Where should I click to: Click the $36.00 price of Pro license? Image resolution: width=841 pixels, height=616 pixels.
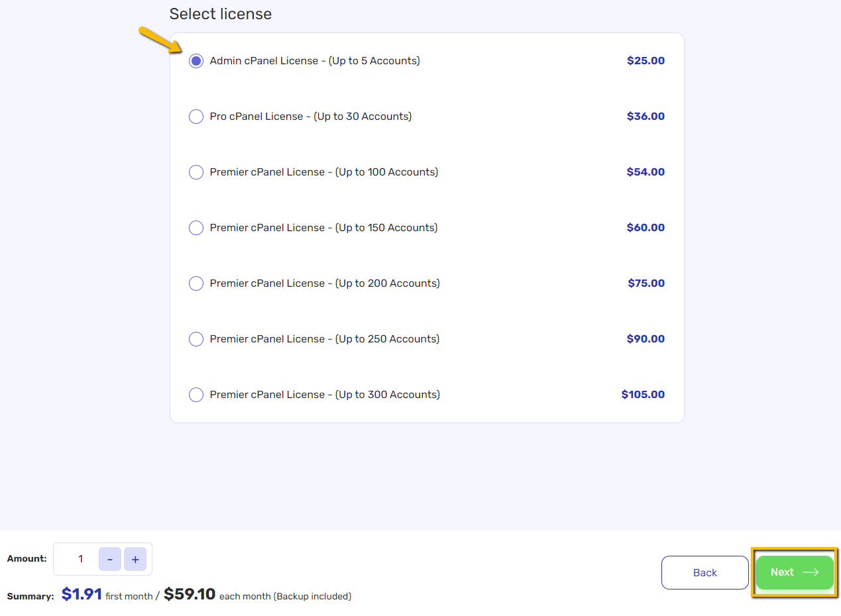[645, 117]
